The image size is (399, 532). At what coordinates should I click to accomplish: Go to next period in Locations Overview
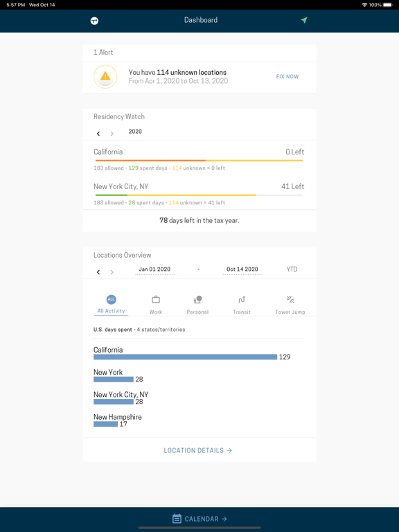(112, 272)
